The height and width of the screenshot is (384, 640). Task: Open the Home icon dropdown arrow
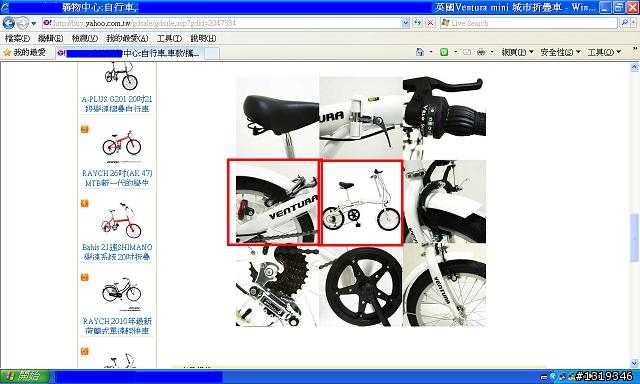coord(431,52)
